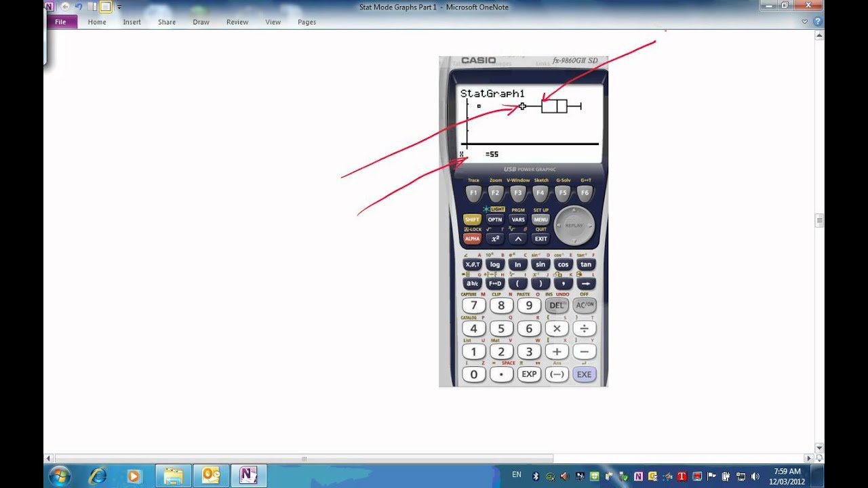Open the Windows Start menu orb
This screenshot has width=868, height=488.
(59, 476)
